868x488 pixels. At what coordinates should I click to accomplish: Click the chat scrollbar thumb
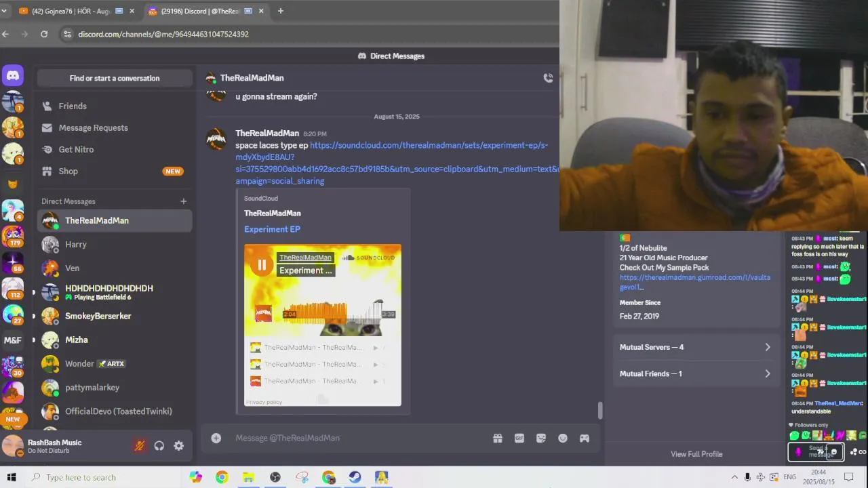599,410
